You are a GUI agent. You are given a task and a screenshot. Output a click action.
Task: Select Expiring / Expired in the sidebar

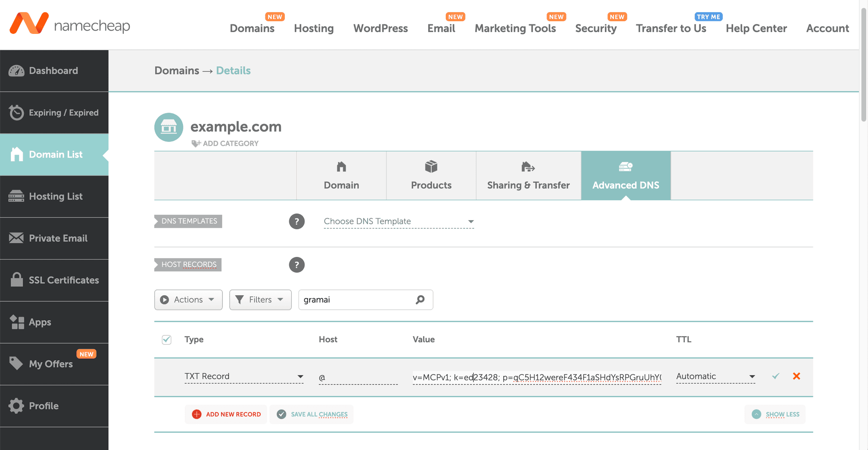(x=63, y=113)
